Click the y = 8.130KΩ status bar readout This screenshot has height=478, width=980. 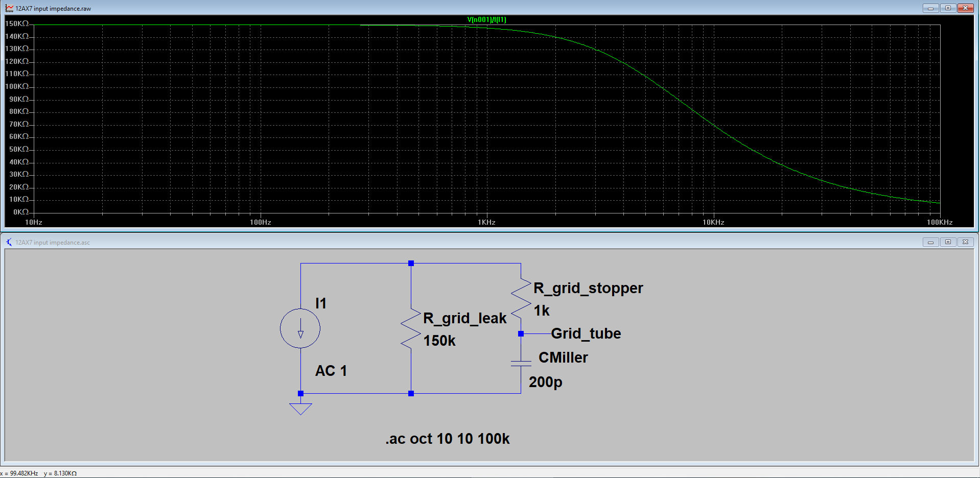click(x=60, y=473)
